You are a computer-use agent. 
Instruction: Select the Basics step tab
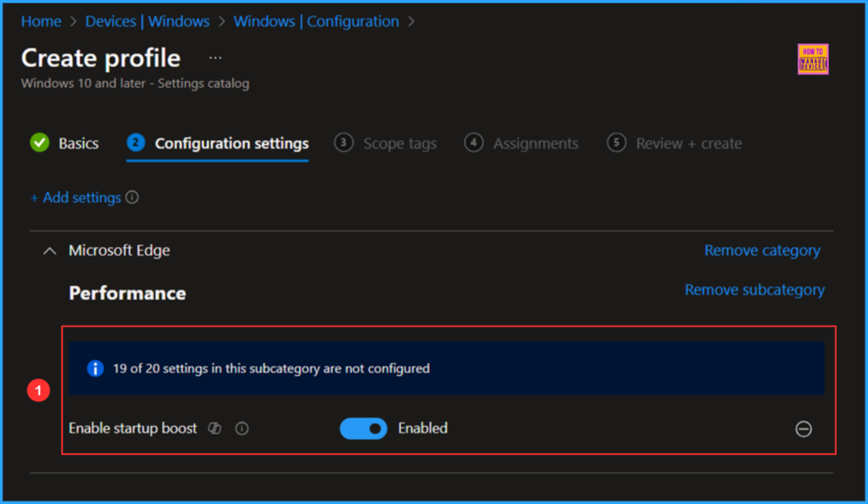point(64,143)
